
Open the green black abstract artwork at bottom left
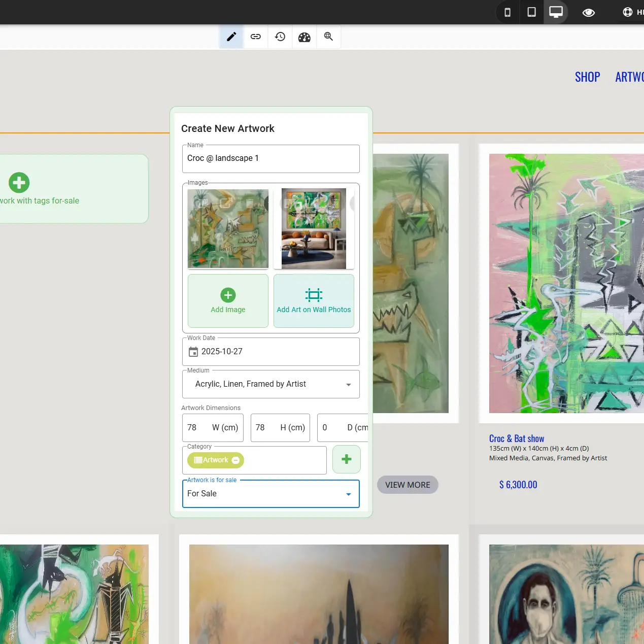pos(74,594)
